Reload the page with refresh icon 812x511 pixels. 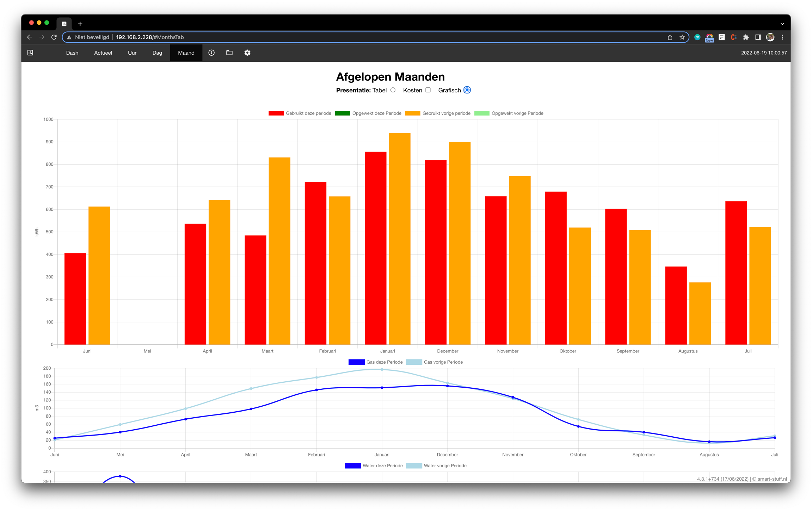(x=54, y=37)
